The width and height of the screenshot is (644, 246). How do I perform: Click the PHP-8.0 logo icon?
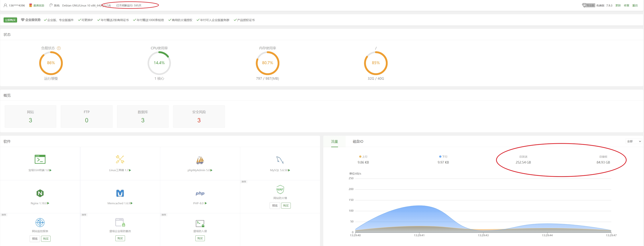tap(200, 193)
